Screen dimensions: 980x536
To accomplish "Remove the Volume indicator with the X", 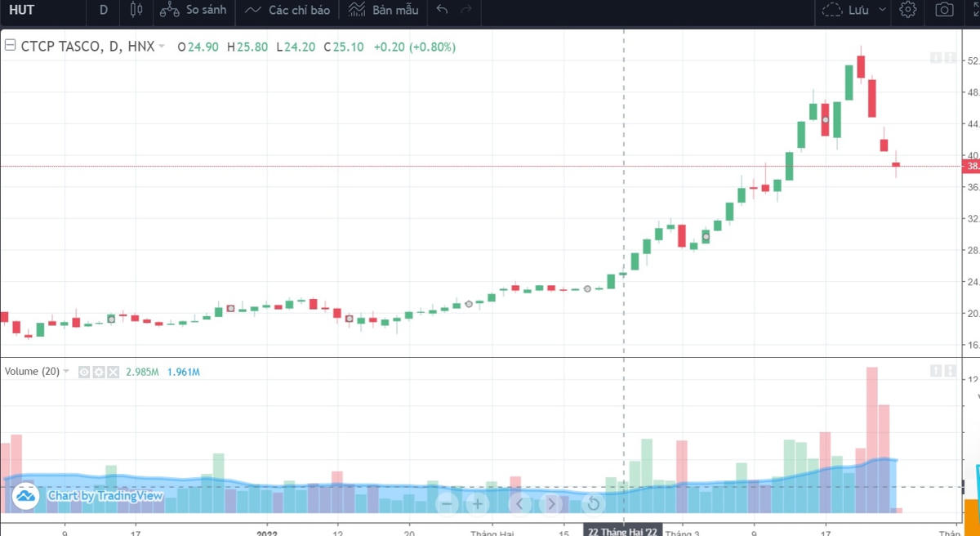I will (113, 372).
